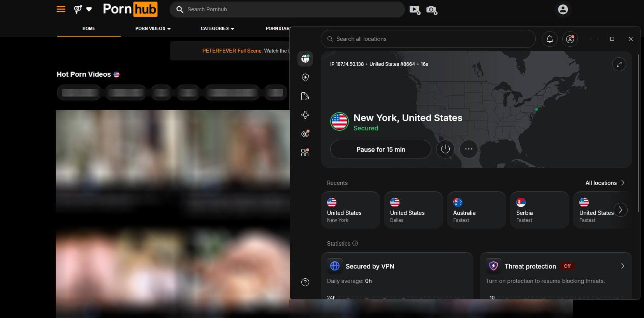This screenshot has height=318, width=644.
Task: Open the browser site's hamburger menu
Action: pyautogui.click(x=61, y=9)
